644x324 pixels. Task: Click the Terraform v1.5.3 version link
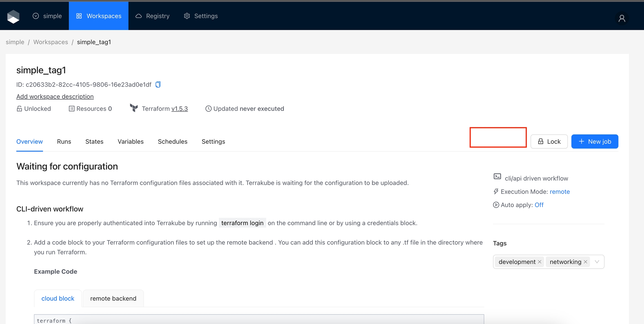click(x=179, y=108)
